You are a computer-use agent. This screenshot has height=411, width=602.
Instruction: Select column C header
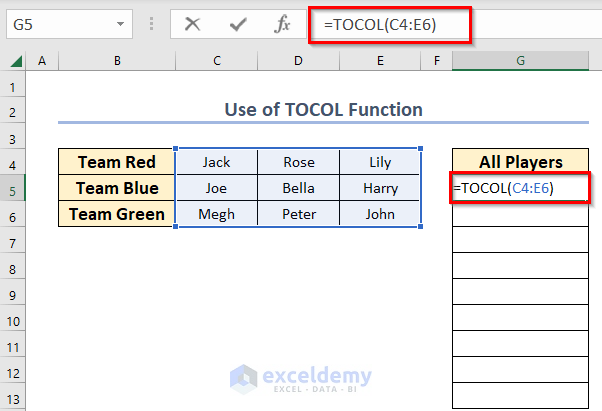pos(216,62)
